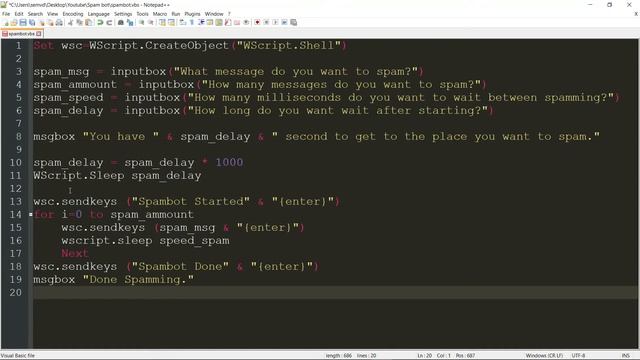This screenshot has width=640, height=360.
Task: Open Folder as Workspace icon
Action: tap(237, 22)
